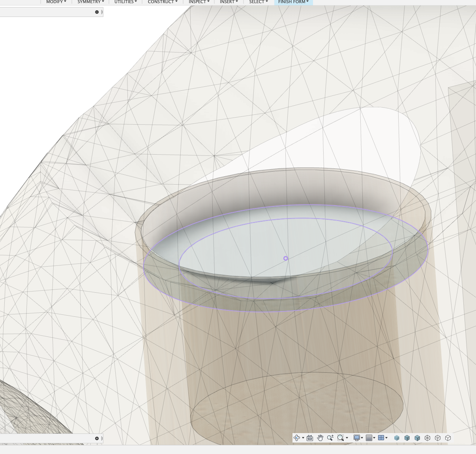The width and height of the screenshot is (476, 454).
Task: Open the Viewports dropdown arrow
Action: 386,437
